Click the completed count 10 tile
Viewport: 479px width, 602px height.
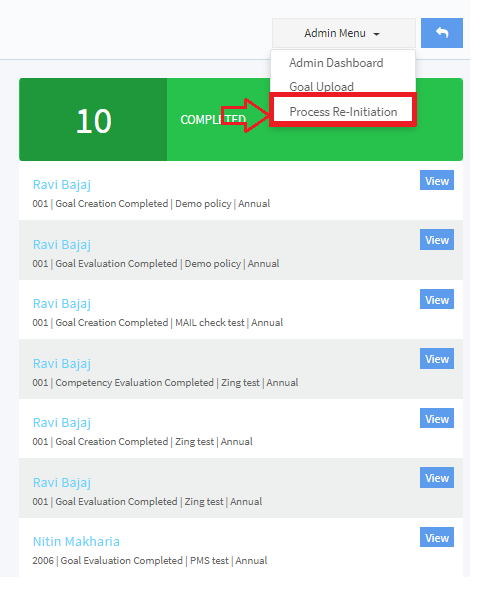[x=93, y=120]
